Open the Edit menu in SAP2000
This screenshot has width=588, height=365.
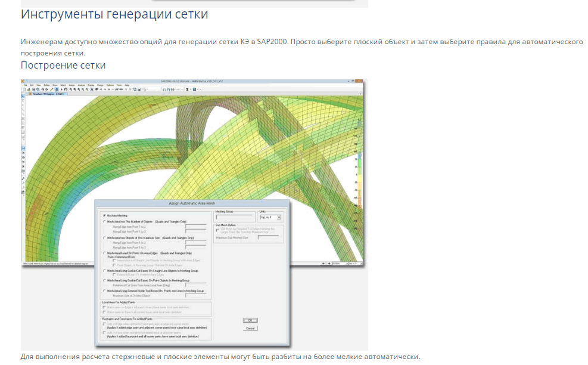[x=32, y=85]
